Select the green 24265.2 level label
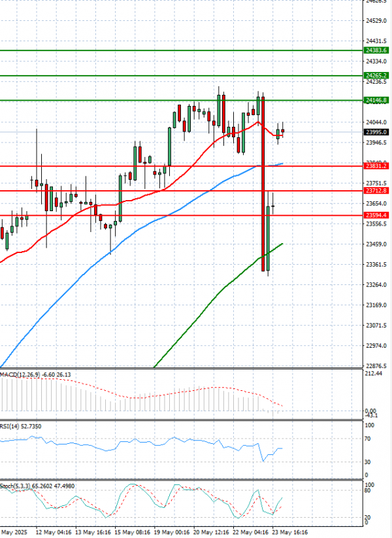 376,75
